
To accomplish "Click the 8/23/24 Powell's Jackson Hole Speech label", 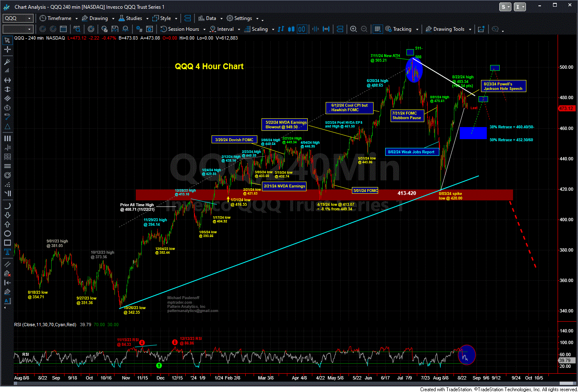I will [503, 86].
